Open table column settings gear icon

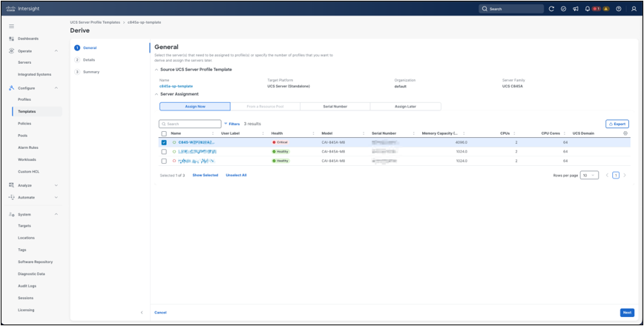click(625, 133)
